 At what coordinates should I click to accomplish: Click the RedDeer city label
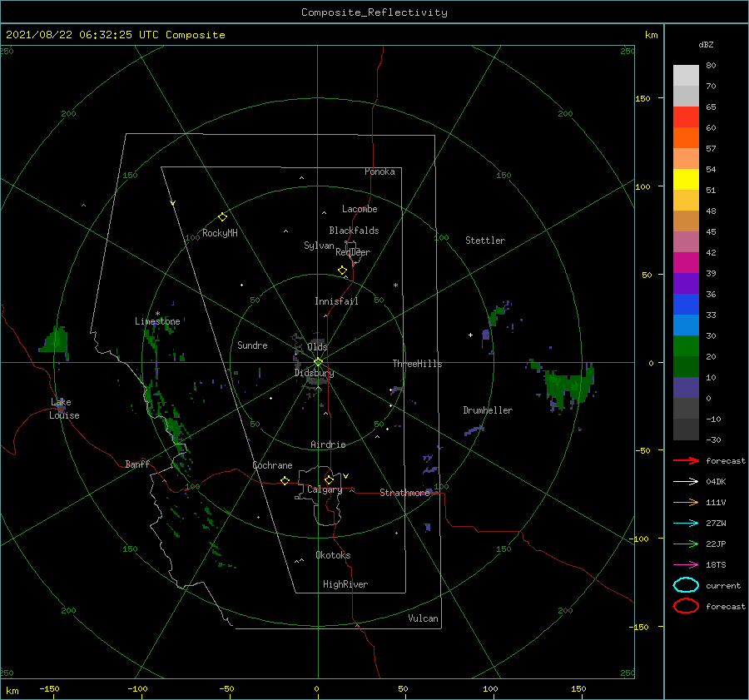click(x=353, y=252)
